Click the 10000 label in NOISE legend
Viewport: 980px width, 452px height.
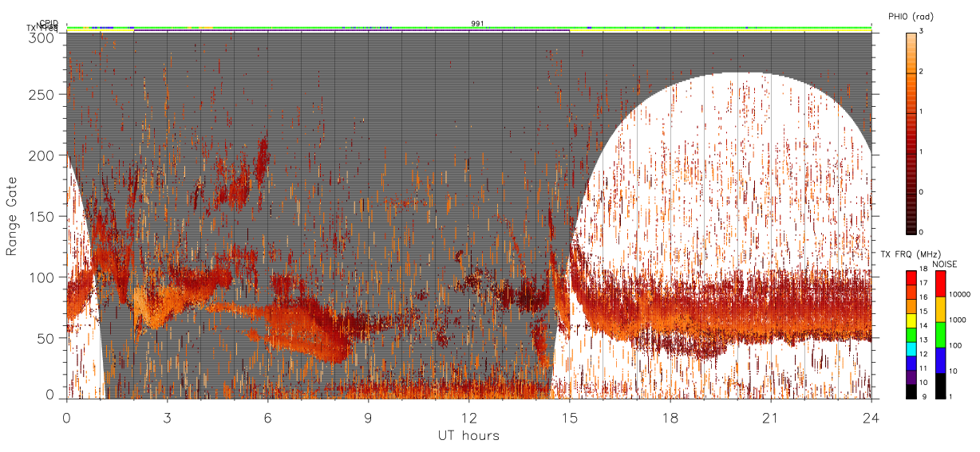tap(961, 295)
